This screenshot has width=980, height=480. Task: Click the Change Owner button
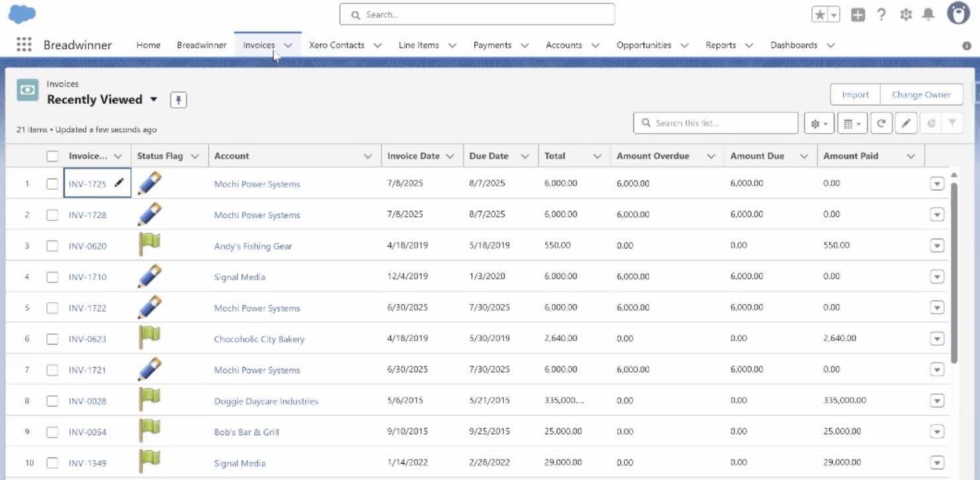click(x=920, y=95)
